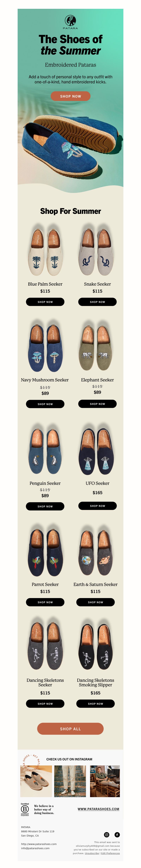Click the orange SHOP NOW hero button
Image resolution: width=141 pixels, height=868 pixels.
tap(70, 96)
